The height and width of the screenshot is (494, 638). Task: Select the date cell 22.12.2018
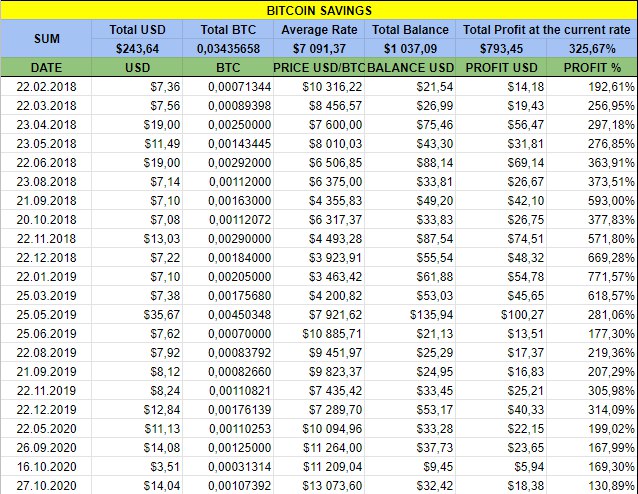[46, 257]
